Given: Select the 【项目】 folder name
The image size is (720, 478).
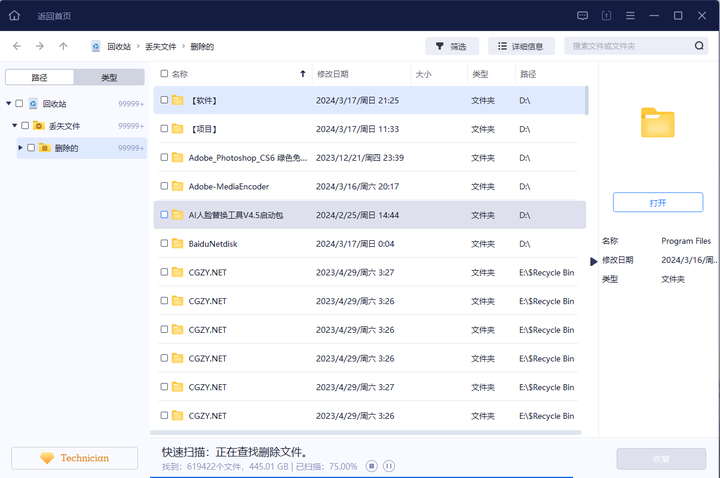Looking at the screenshot, I should (x=203, y=129).
